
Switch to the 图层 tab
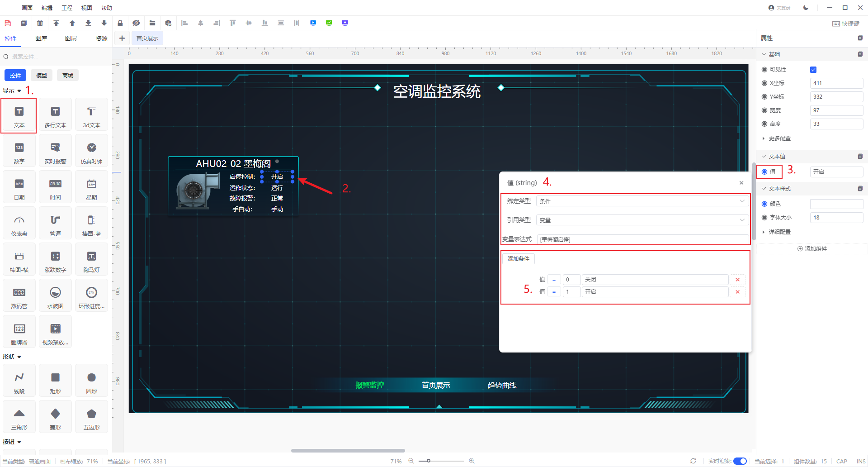click(x=71, y=38)
